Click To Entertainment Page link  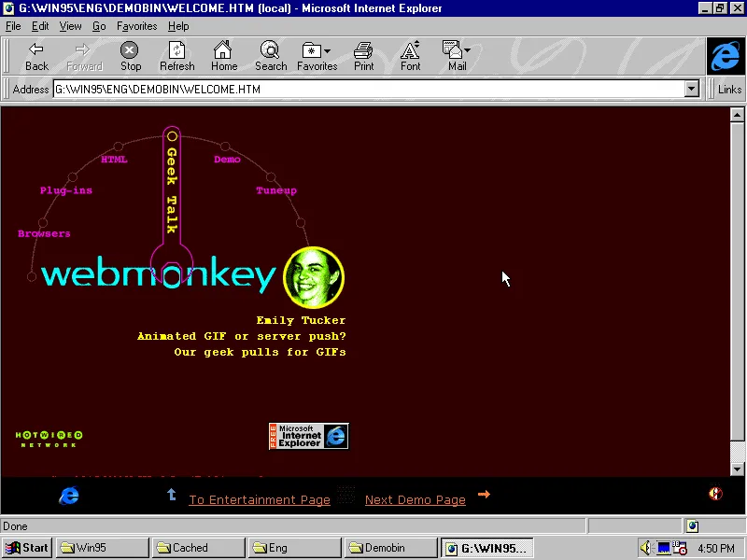259,499
